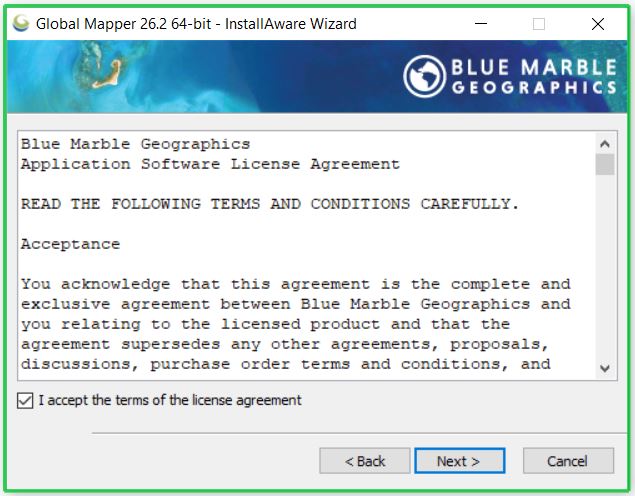This screenshot has width=635, height=496.
Task: Go back with the "< Back" button
Action: (x=365, y=461)
